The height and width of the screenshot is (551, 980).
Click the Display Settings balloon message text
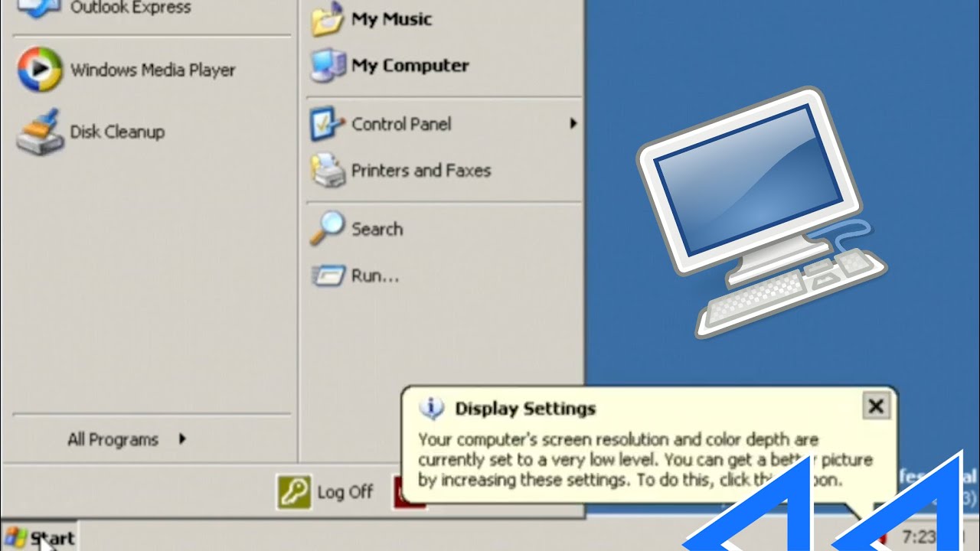(x=645, y=460)
